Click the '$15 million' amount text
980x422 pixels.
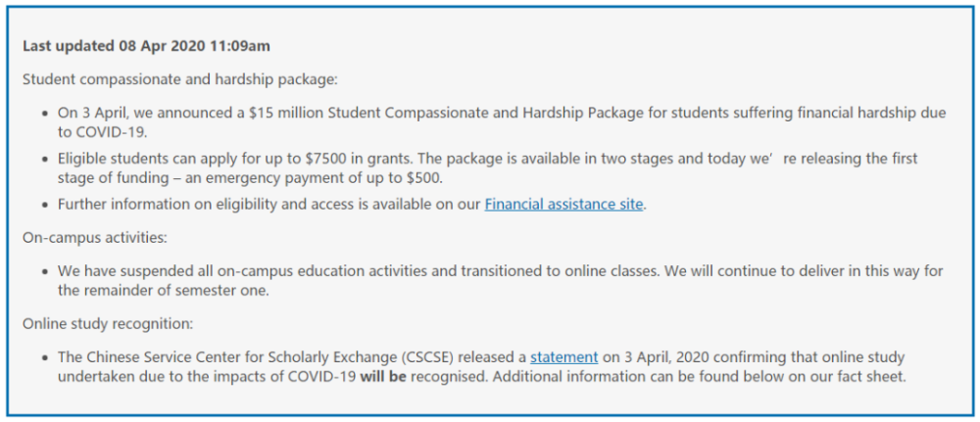[285, 113]
